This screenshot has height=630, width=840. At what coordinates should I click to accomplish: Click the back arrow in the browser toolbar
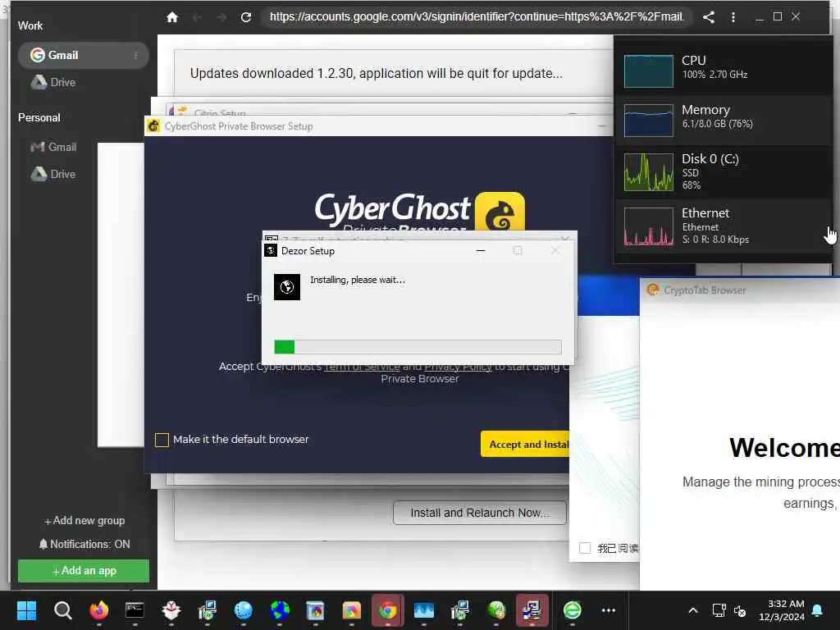click(x=197, y=17)
